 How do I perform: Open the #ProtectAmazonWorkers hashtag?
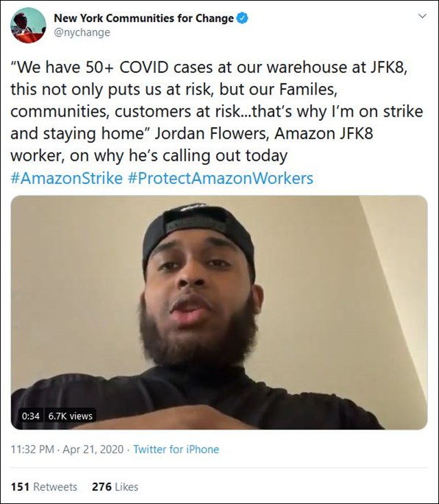221,178
